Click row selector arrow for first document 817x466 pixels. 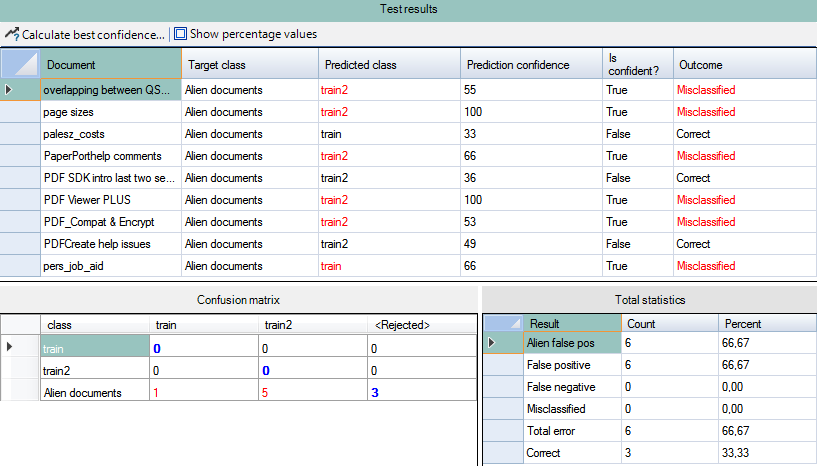point(10,90)
